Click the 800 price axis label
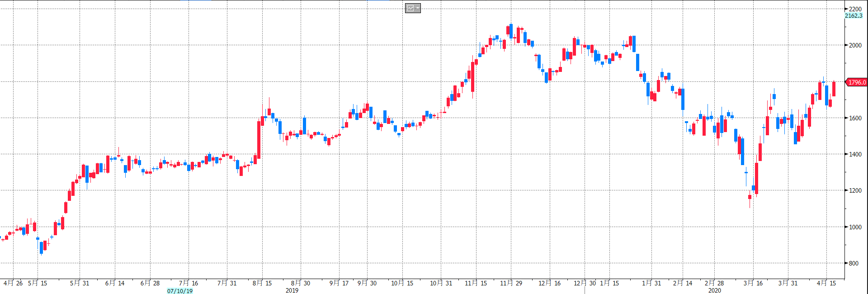 [854, 263]
